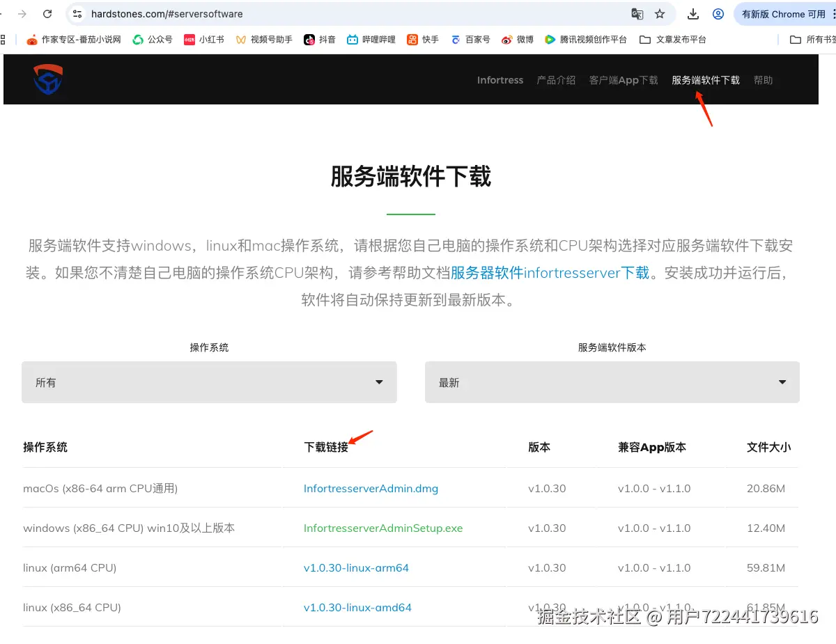Screen dimensions: 836x644
Task: Open the 公众号 bookmark
Action: [153, 40]
